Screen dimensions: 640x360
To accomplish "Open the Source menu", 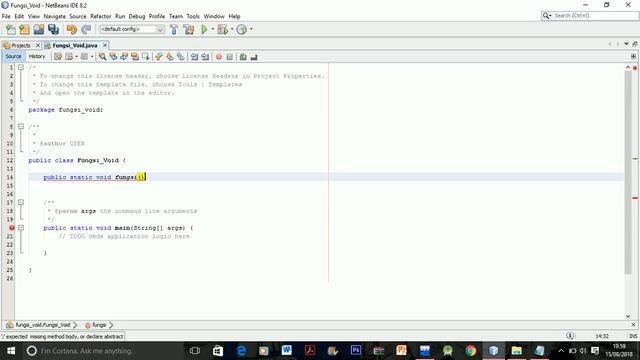I will pos(78,16).
